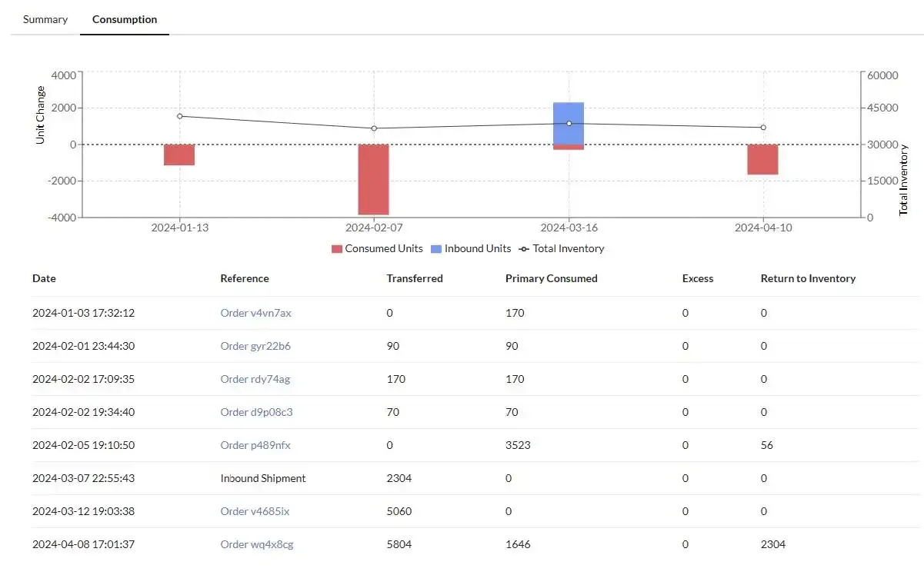924x575 pixels.
Task: Open Order wq4x8cg details
Action: click(x=255, y=544)
